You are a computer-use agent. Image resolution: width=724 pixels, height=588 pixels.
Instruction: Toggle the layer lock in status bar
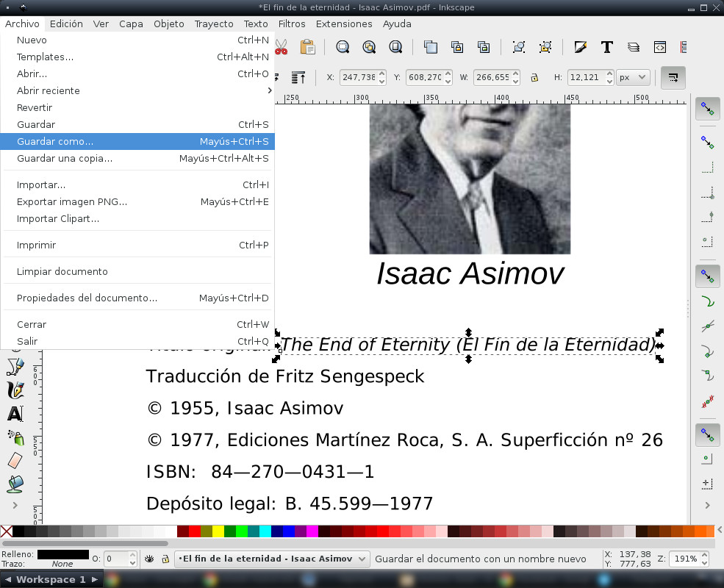click(165, 559)
